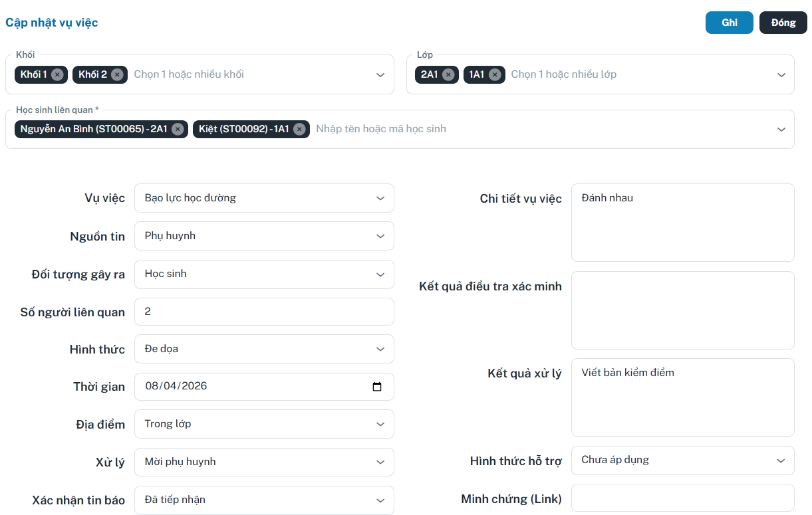Click the Vụ việc label
This screenshot has height=515, width=812.
coord(104,199)
